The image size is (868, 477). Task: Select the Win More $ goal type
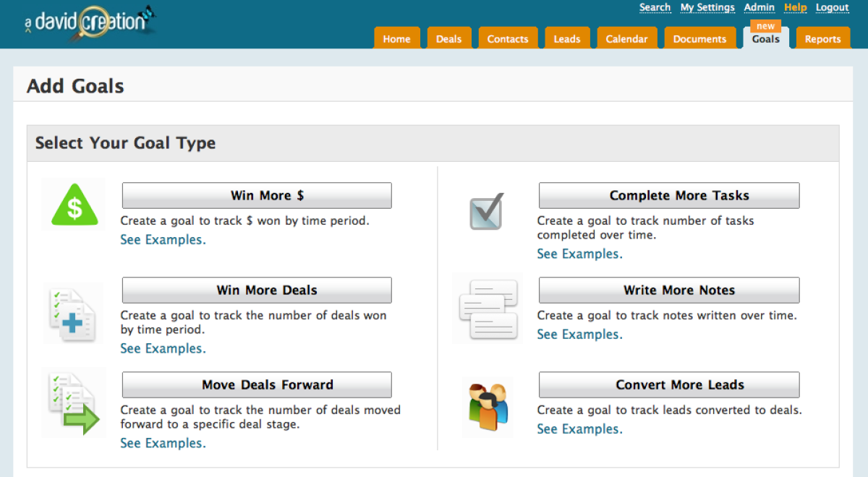pyautogui.click(x=257, y=195)
